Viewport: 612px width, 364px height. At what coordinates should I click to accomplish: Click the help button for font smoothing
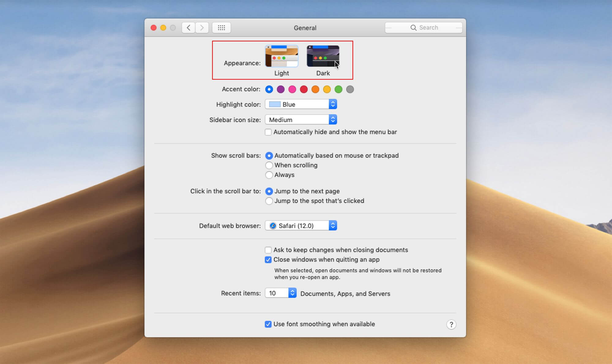click(451, 324)
